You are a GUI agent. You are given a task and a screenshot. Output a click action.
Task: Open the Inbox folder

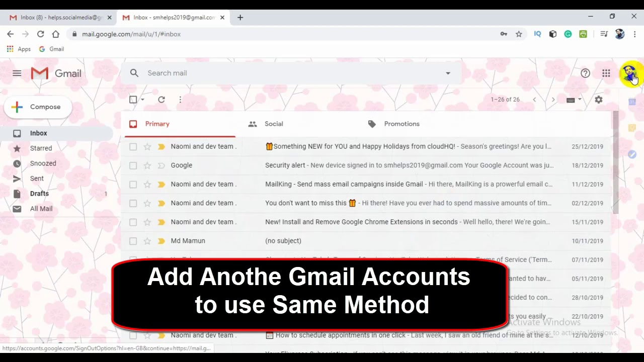click(56, 133)
